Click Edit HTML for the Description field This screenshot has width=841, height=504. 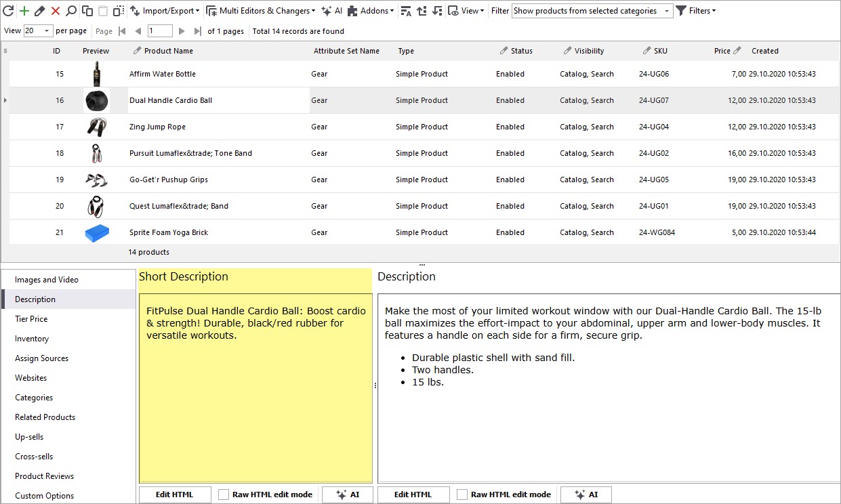pos(413,494)
